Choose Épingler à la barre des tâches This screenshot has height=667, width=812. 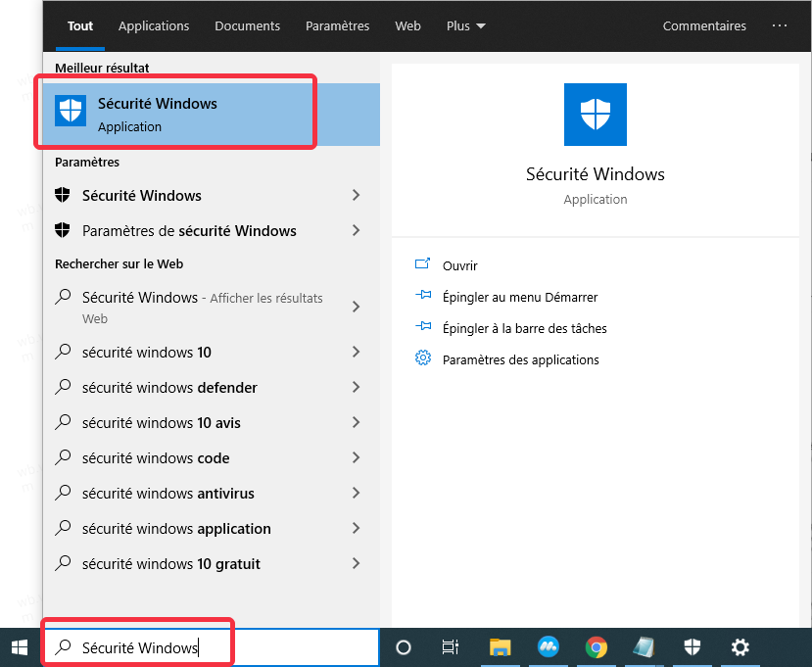pyautogui.click(x=524, y=328)
